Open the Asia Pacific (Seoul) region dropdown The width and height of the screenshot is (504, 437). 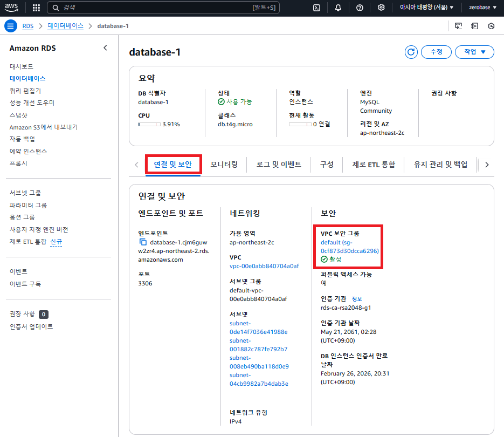click(x=426, y=8)
